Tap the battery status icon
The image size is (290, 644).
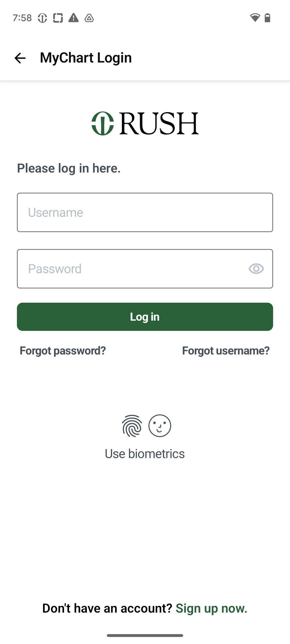(267, 18)
